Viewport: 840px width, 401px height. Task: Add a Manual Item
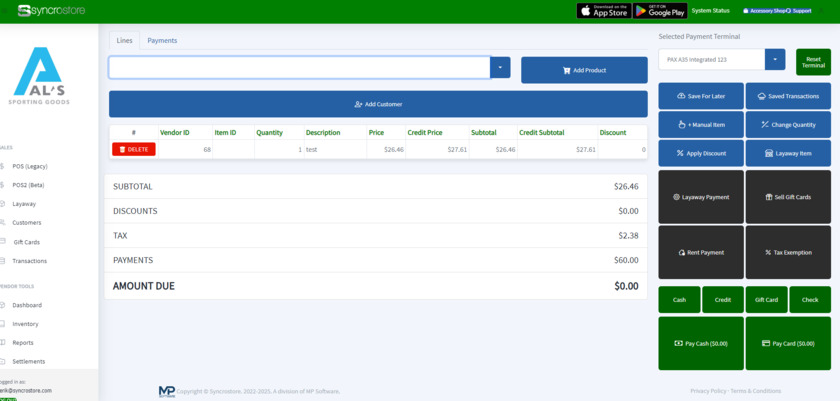click(x=700, y=125)
